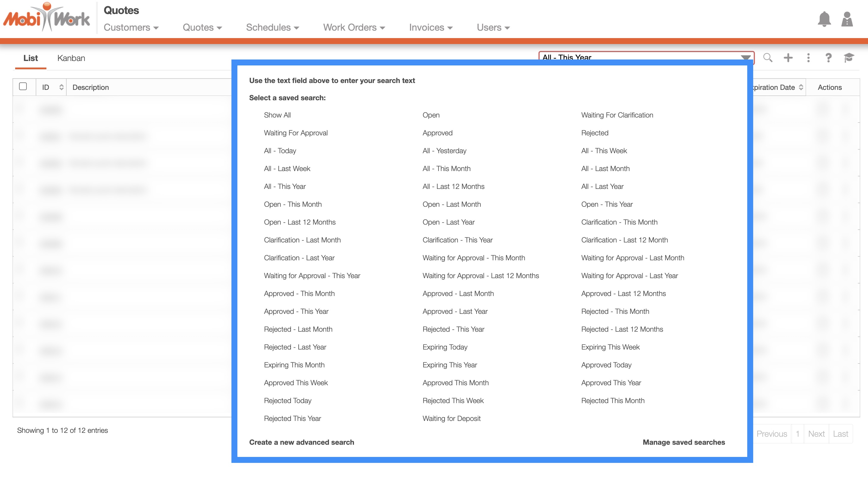
Task: Click the graduation cap tutorial icon
Action: tap(849, 58)
